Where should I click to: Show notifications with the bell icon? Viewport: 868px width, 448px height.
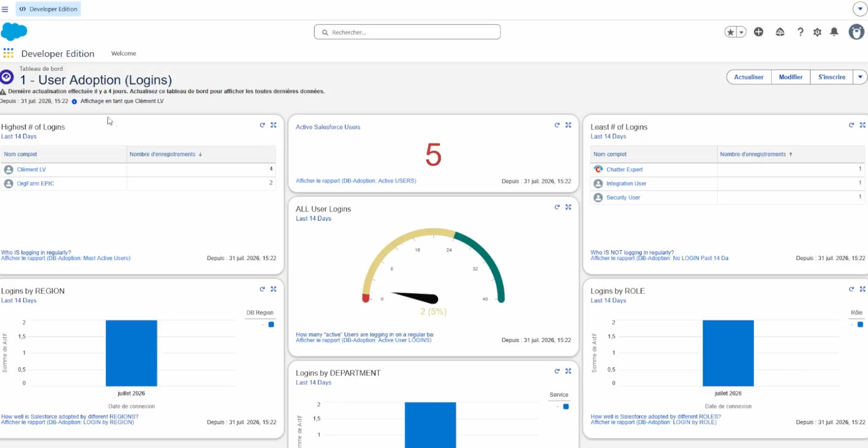[834, 32]
